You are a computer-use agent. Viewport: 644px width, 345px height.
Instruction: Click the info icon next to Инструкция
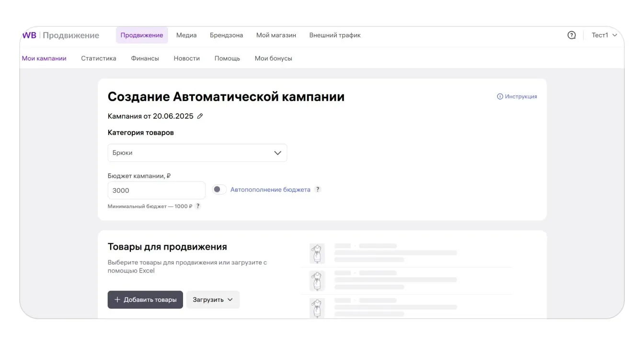coord(500,96)
